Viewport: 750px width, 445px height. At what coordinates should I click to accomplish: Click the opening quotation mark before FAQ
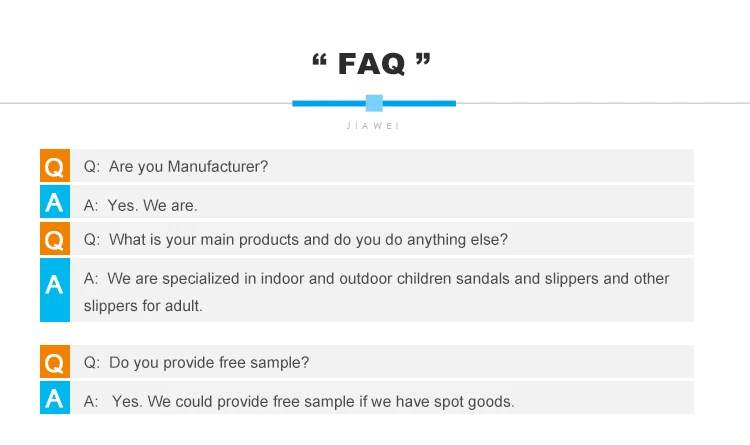[321, 61]
